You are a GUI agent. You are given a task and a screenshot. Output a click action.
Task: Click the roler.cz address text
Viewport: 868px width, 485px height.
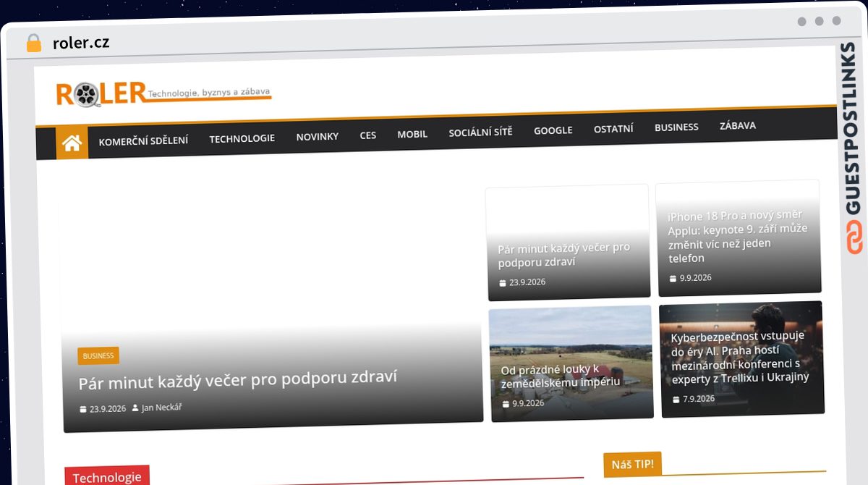click(x=81, y=43)
